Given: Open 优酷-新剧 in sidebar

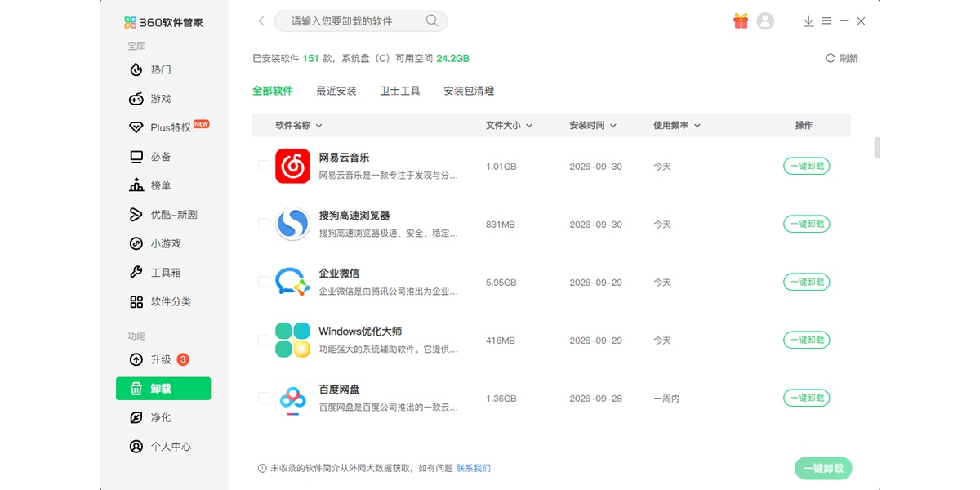Looking at the screenshot, I should point(163,215).
